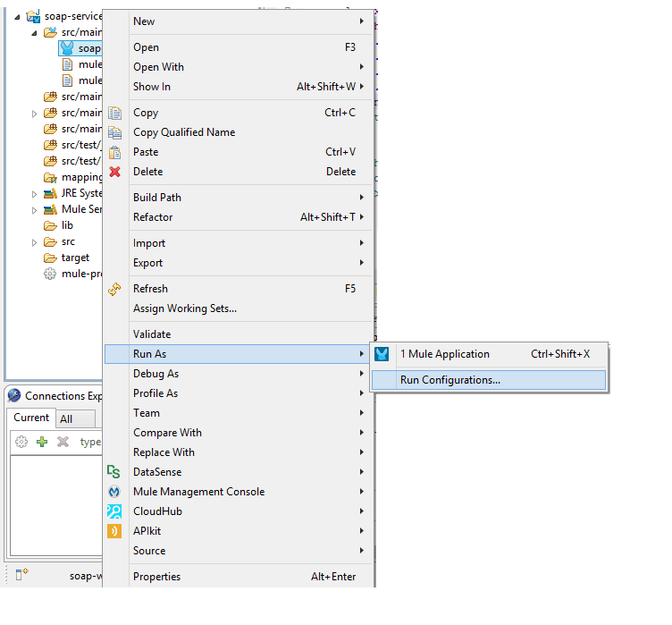
Task: Click Run As menu entry
Action: click(237, 354)
